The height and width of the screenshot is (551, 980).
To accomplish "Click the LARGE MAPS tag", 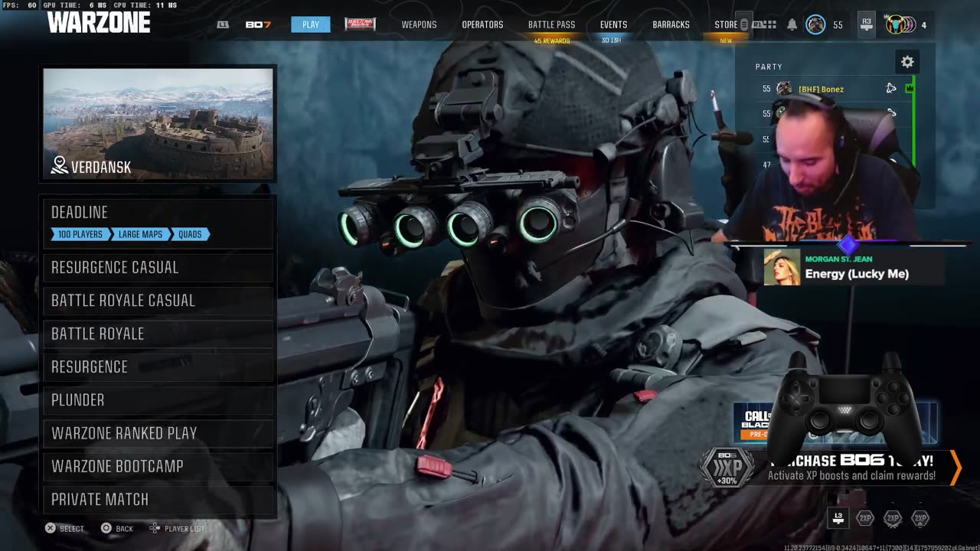I will coord(140,234).
